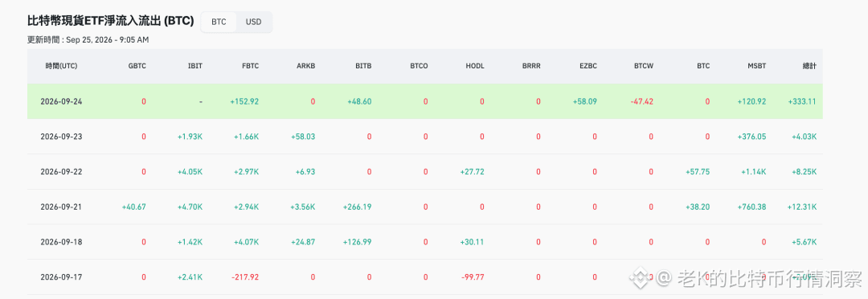The image size is (868, 299).
Task: Click the 總計 column header
Action: pos(809,66)
